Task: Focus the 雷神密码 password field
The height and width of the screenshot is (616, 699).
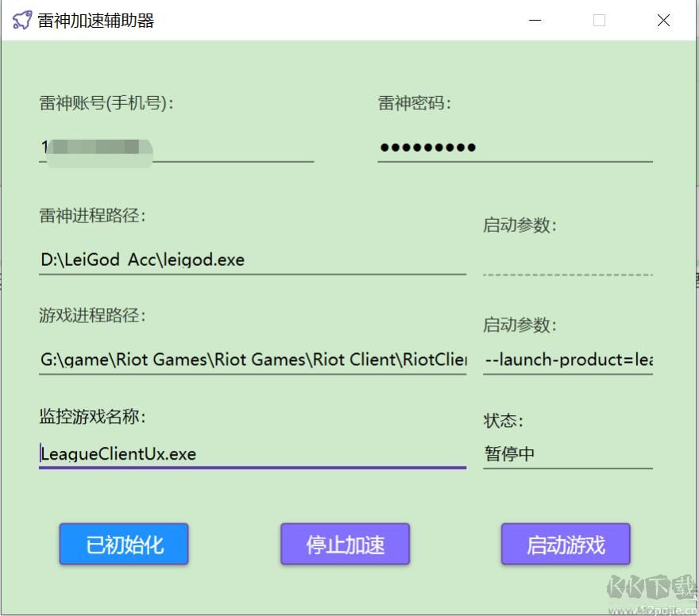Action: click(515, 148)
